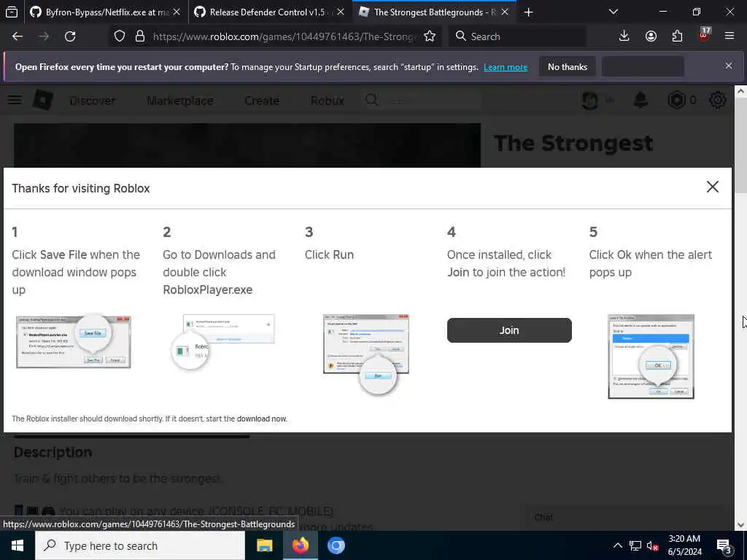Focus the Firefox Search box
This screenshot has width=747, height=560.
[x=517, y=36]
